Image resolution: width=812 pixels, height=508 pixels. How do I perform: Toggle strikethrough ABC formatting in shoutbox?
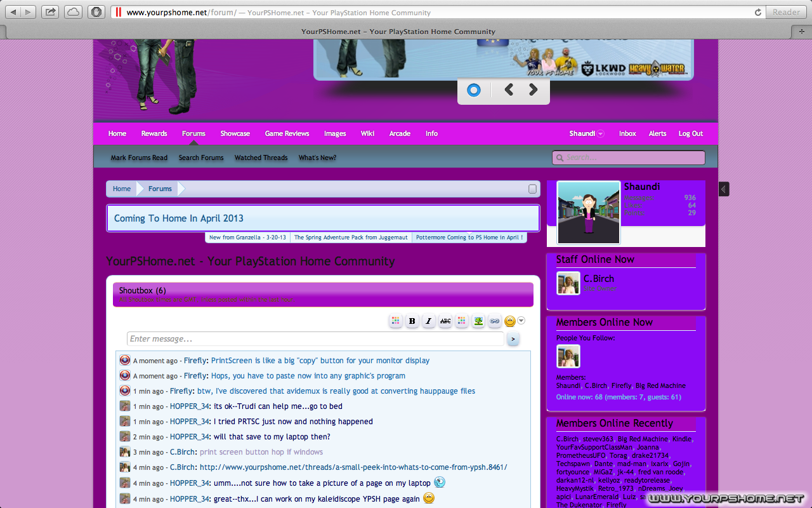point(445,321)
